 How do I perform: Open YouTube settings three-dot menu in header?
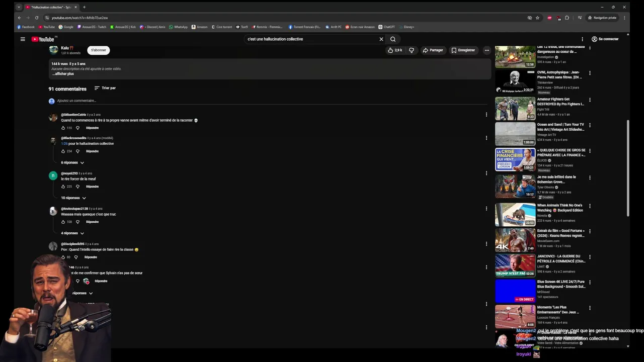[x=582, y=39]
